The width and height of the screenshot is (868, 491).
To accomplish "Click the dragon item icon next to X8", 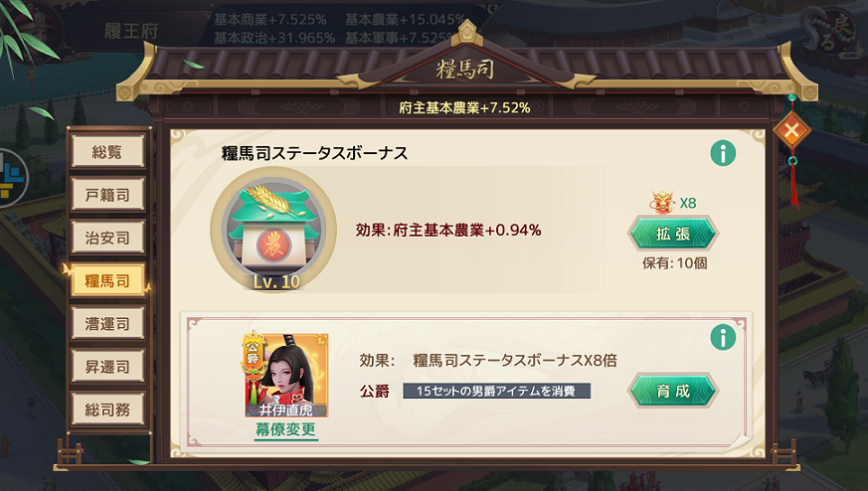I will click(662, 202).
